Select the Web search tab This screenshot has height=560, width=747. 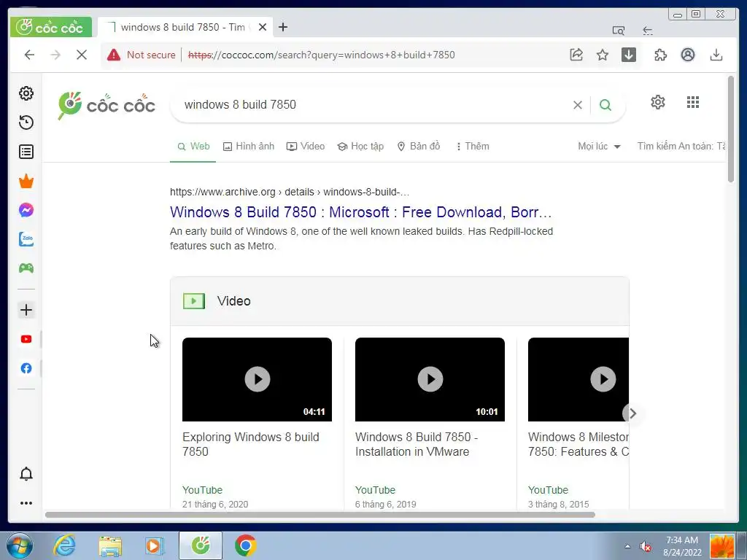tap(193, 146)
